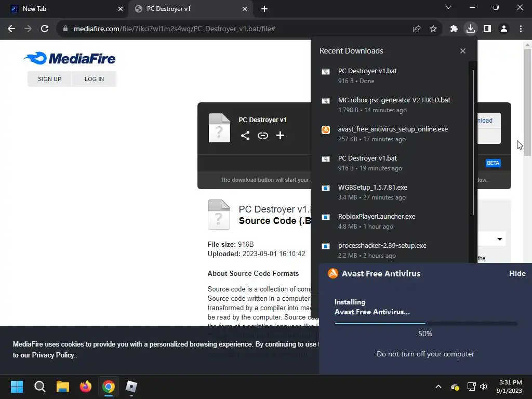Close the PC Destroyer v1 browser tab

245,9
